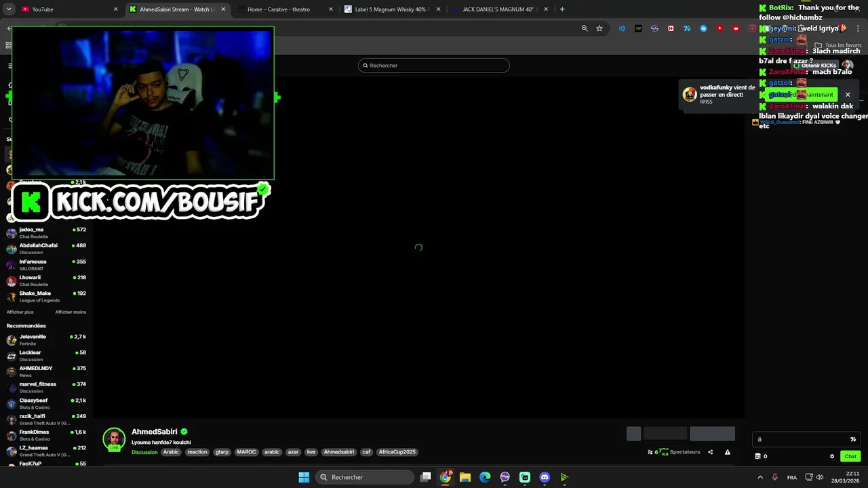Show hidden system tray icons
868x488 pixels.
pos(759,477)
